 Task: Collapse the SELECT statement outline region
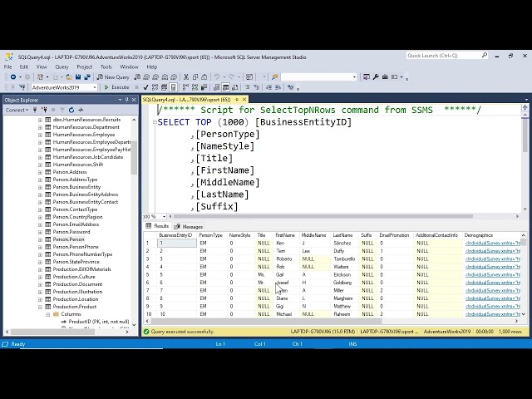click(155, 122)
